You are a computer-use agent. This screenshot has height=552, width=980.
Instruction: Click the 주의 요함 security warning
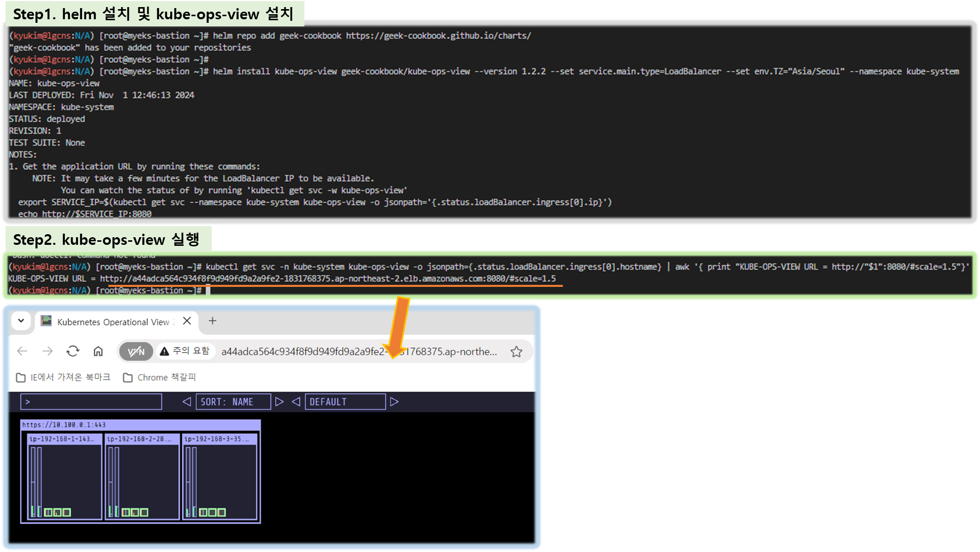click(185, 351)
